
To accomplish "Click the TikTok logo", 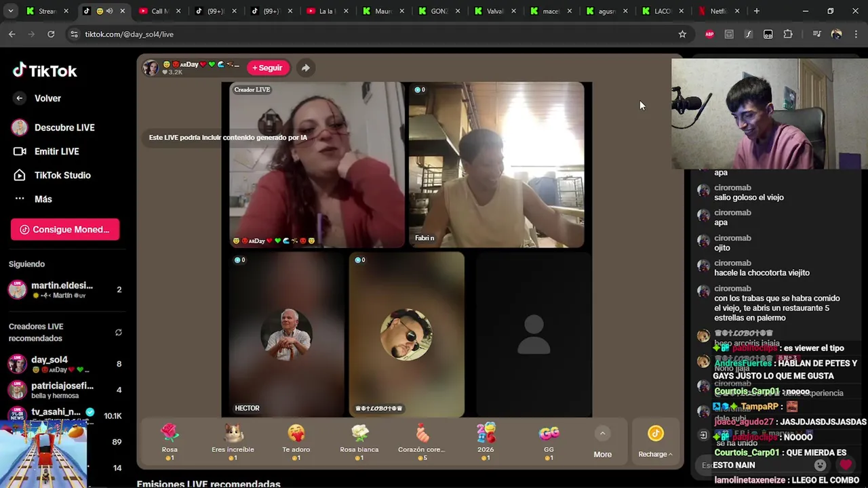I will click(x=45, y=70).
